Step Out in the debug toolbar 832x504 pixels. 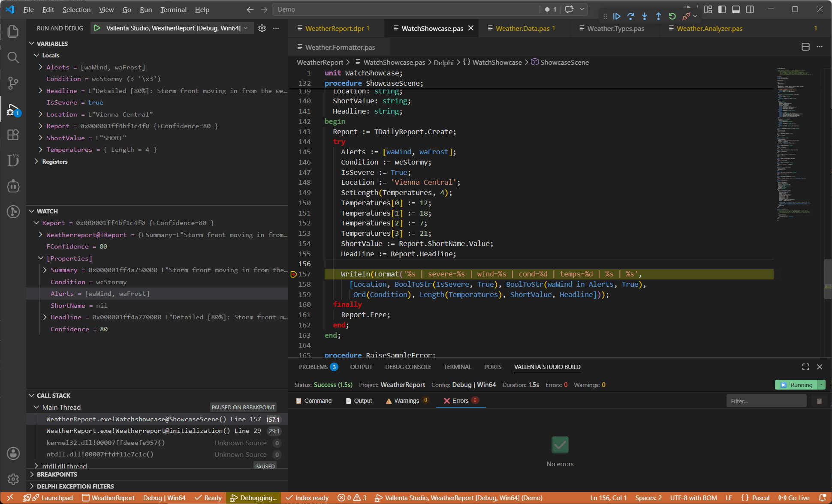[x=658, y=16]
